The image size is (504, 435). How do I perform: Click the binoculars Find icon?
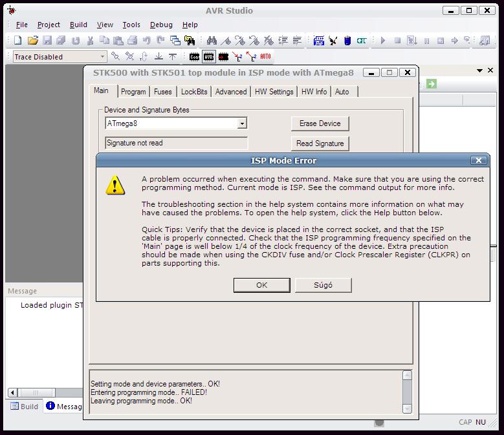212,41
